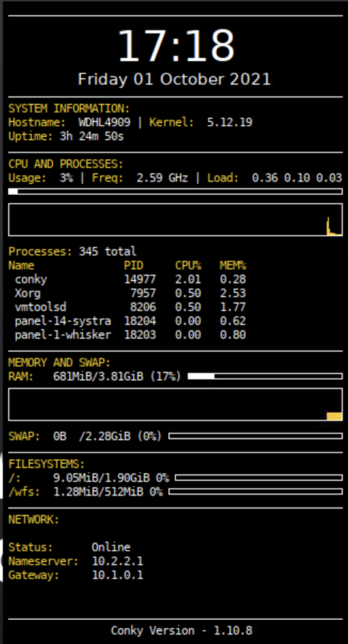This screenshot has width=348, height=644.
Task: Click the memory history graph box
Action: pyautogui.click(x=175, y=404)
